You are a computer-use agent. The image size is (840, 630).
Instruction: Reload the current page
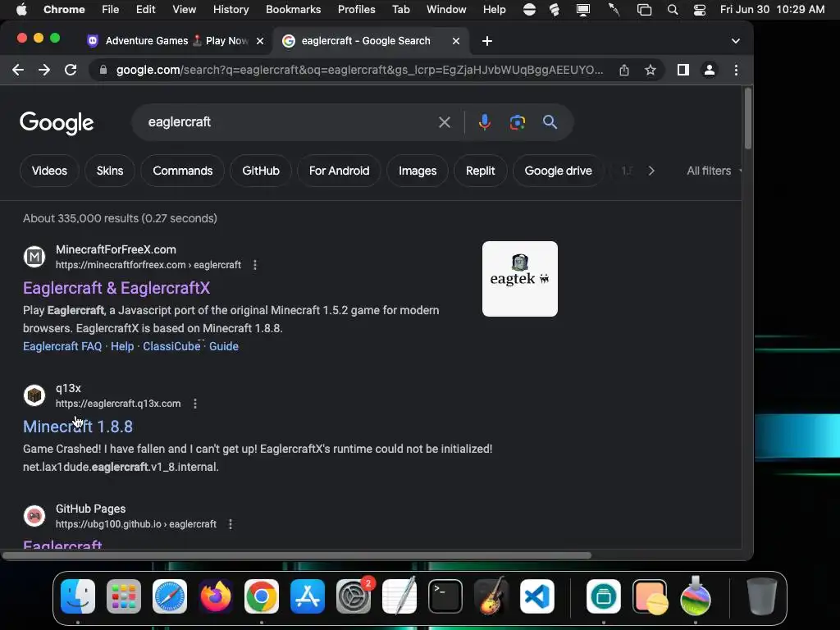(x=71, y=70)
